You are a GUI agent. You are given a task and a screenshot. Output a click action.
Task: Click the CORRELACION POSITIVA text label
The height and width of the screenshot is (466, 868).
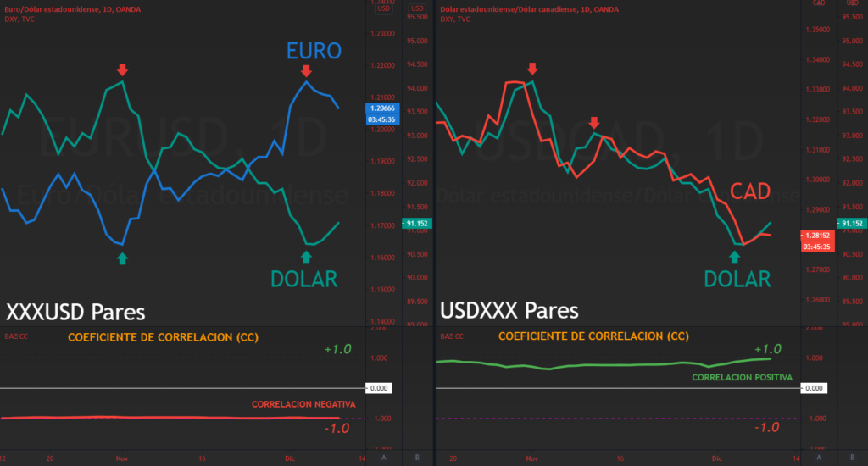(x=742, y=375)
